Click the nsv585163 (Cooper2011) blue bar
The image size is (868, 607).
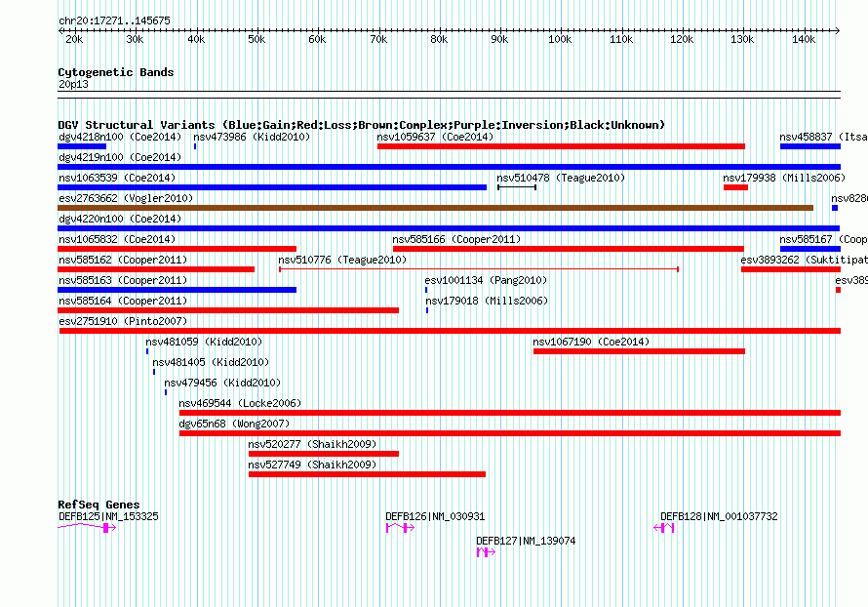point(178,290)
